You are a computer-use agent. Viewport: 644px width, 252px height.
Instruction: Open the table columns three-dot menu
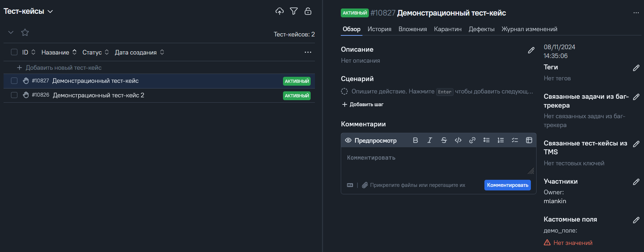308,52
